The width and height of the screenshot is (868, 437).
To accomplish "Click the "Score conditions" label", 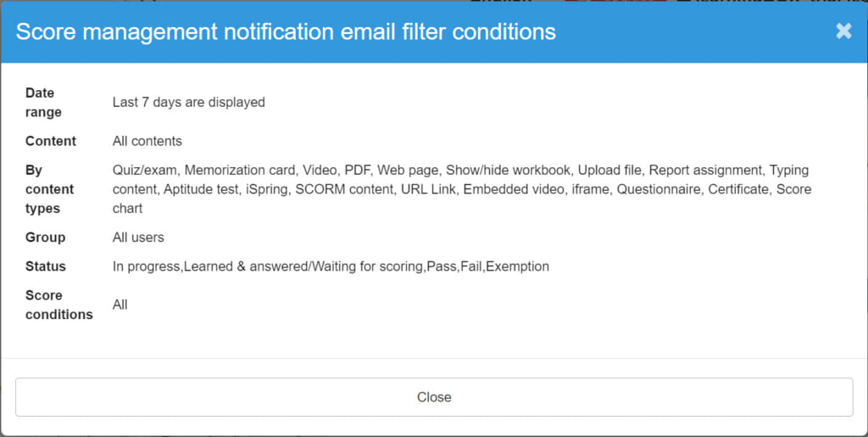I will click(x=58, y=305).
